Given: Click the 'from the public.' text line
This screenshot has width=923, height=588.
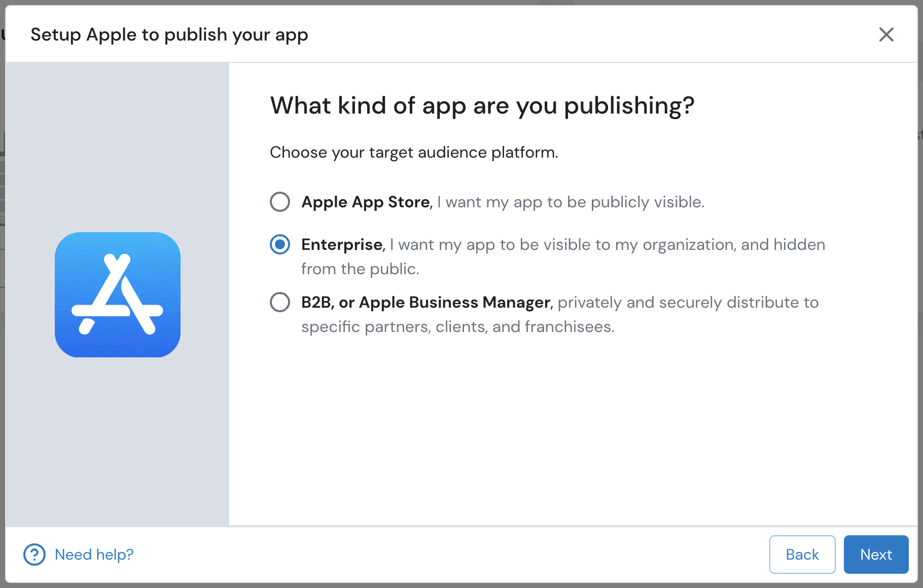Looking at the screenshot, I should (x=360, y=269).
